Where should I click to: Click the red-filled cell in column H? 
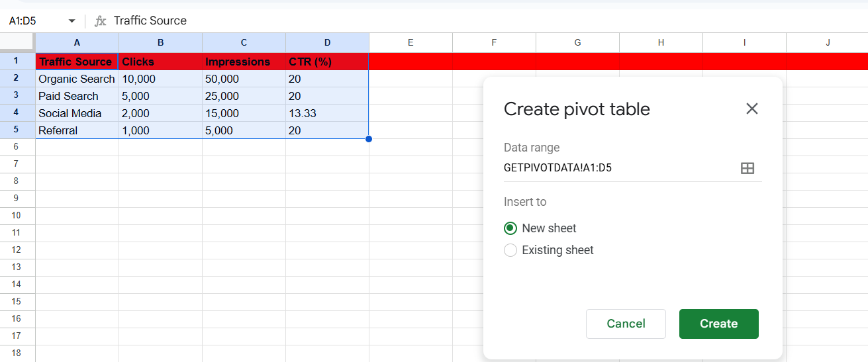tap(661, 61)
